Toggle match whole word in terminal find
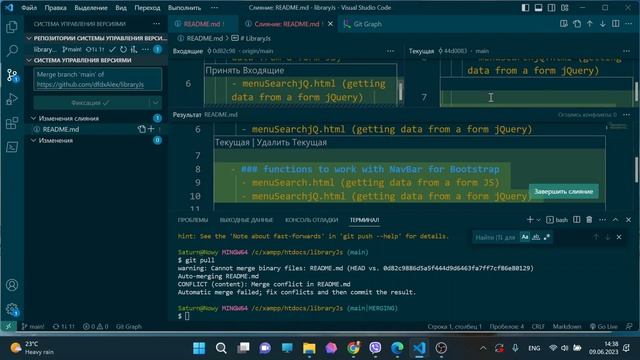This screenshot has width=640, height=360. (536, 237)
